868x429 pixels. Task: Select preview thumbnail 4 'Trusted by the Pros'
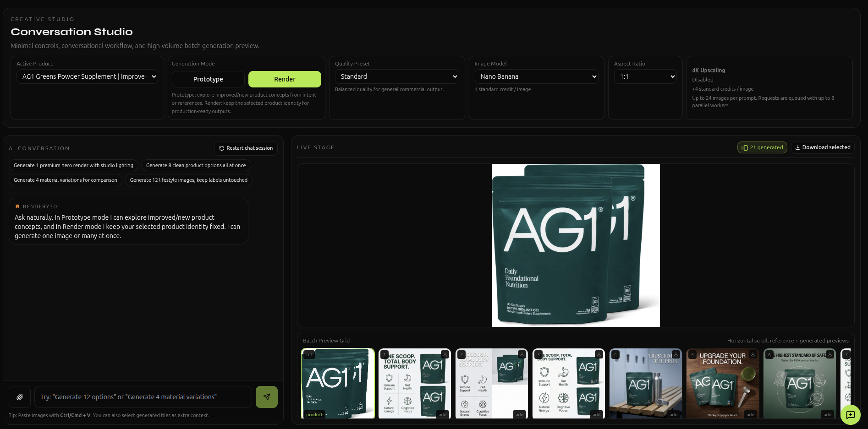pyautogui.click(x=646, y=384)
